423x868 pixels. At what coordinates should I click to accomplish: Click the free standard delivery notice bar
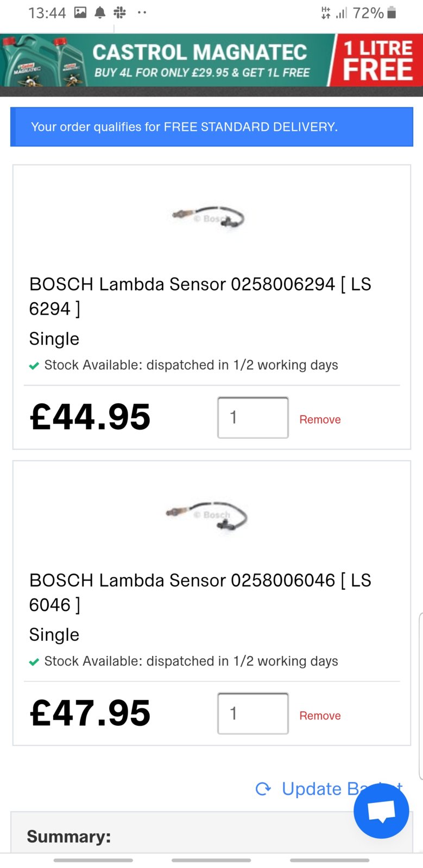pos(212,127)
